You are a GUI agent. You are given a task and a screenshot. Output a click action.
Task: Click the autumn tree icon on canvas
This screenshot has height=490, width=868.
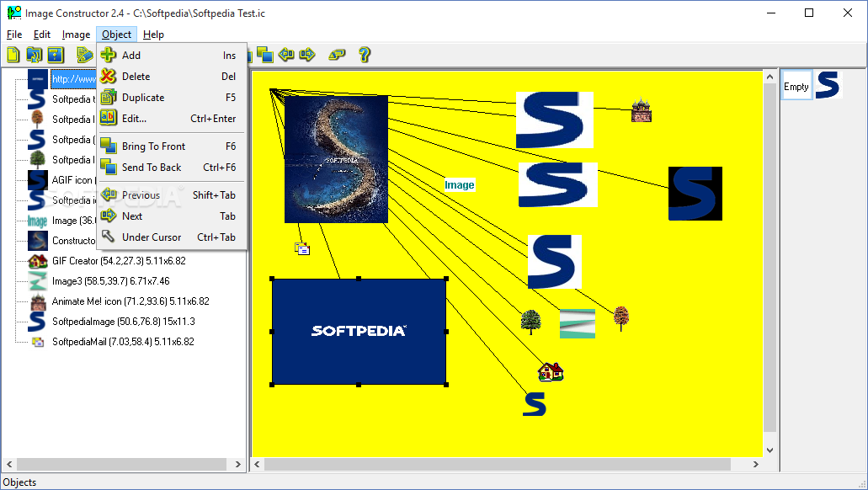621,319
